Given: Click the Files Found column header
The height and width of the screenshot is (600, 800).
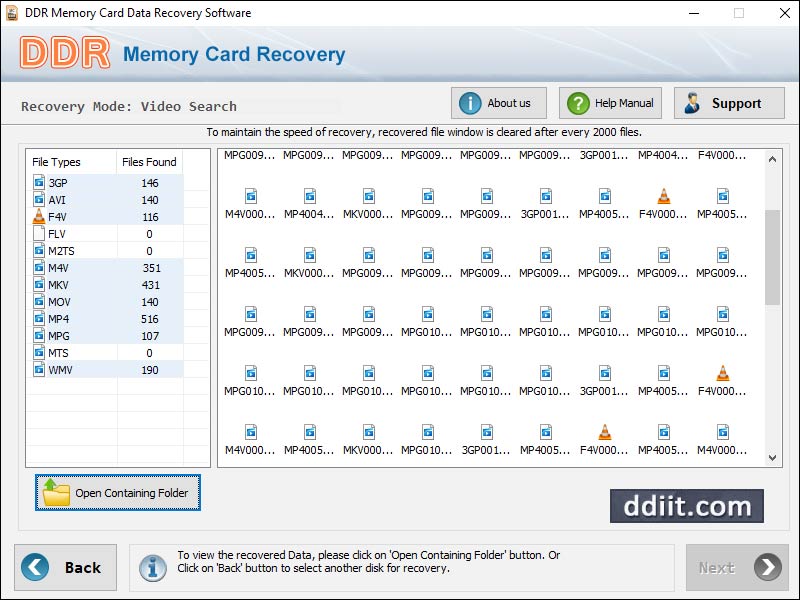Looking at the screenshot, I should pos(149,162).
